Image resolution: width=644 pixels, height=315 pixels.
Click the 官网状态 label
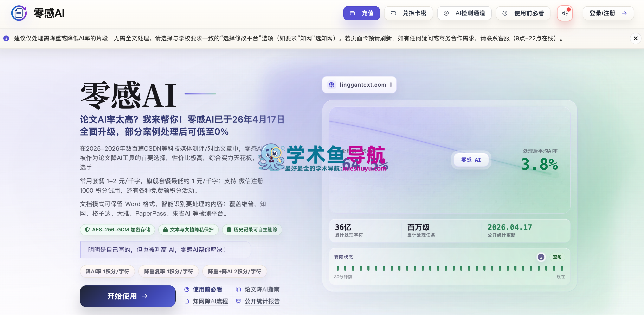pos(343,257)
